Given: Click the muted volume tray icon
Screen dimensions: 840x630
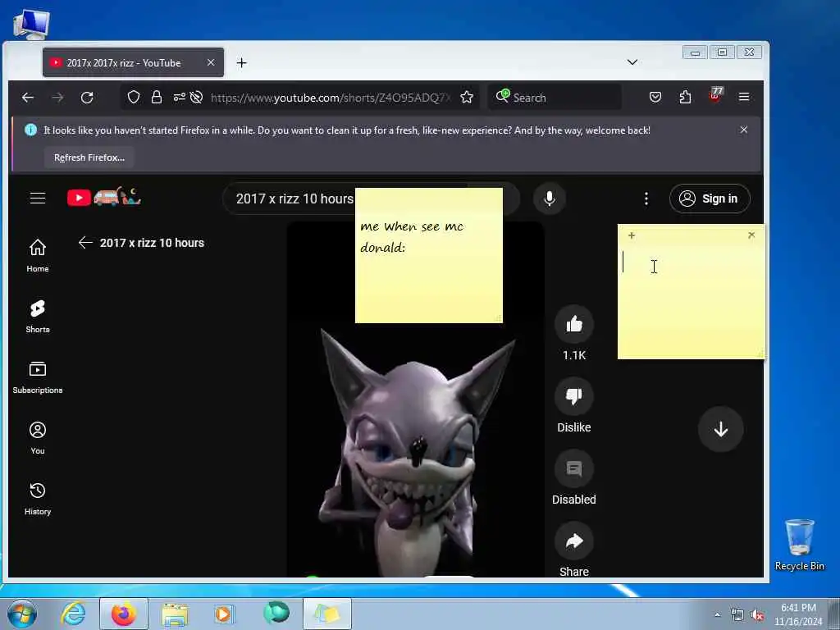Looking at the screenshot, I should coord(757,615).
